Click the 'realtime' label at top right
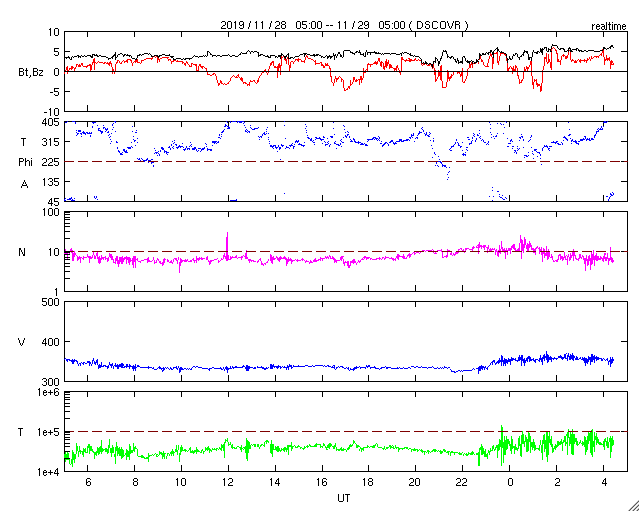Screen dimensions: 640x512 pos(609,27)
